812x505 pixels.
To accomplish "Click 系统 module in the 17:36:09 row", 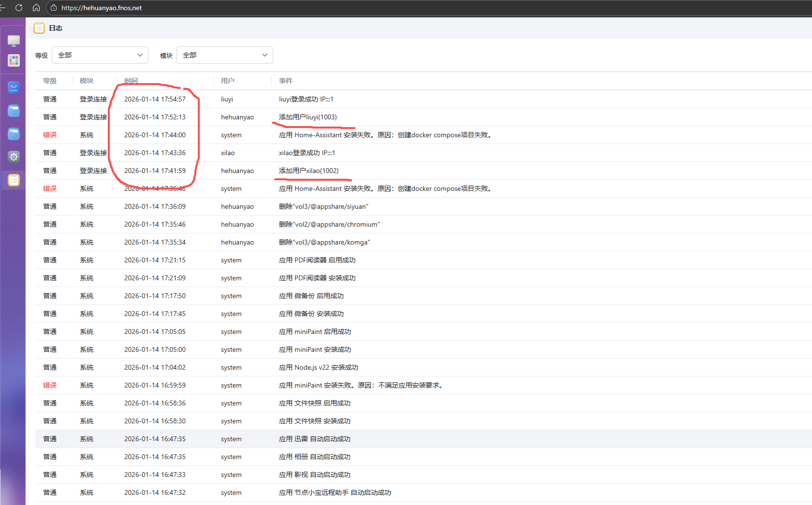I will tap(87, 206).
